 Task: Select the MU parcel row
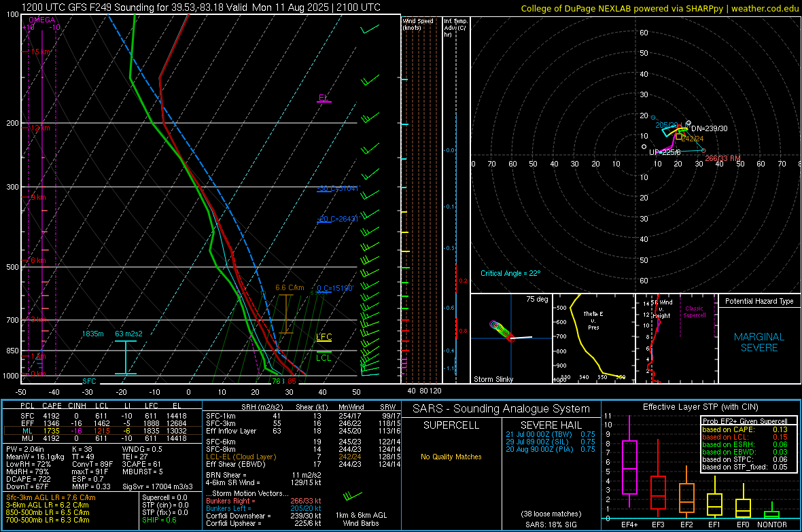[103, 438]
